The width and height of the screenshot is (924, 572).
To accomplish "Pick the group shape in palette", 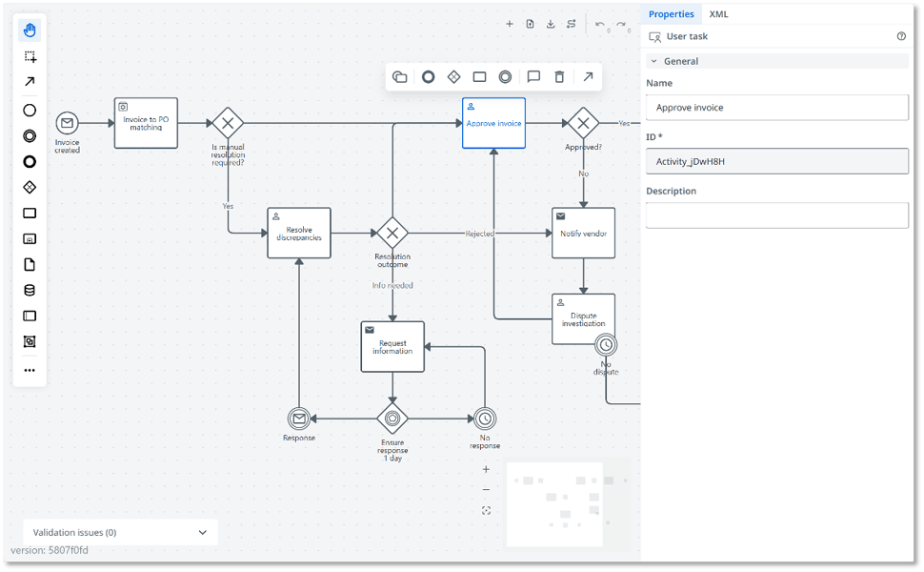I will [30, 341].
